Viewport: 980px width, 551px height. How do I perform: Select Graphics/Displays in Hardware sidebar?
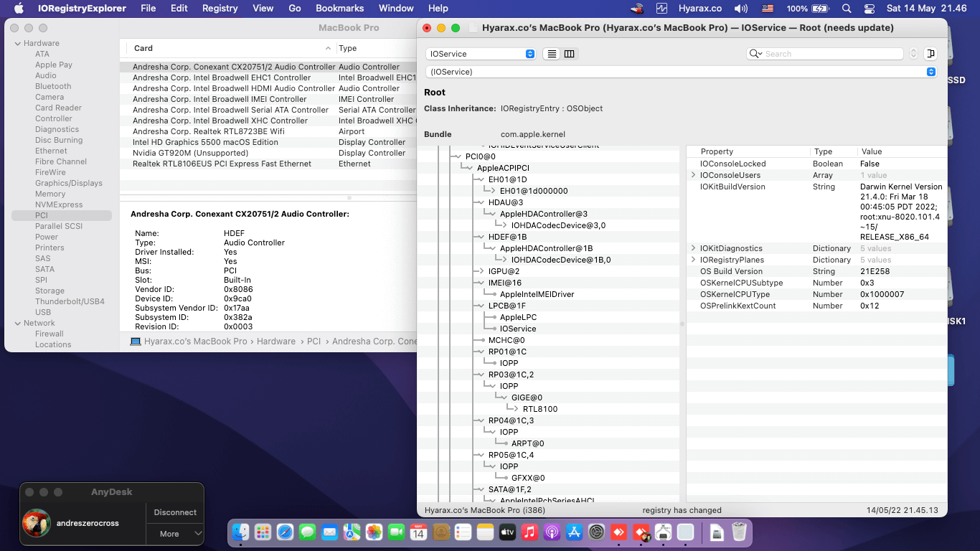[69, 183]
